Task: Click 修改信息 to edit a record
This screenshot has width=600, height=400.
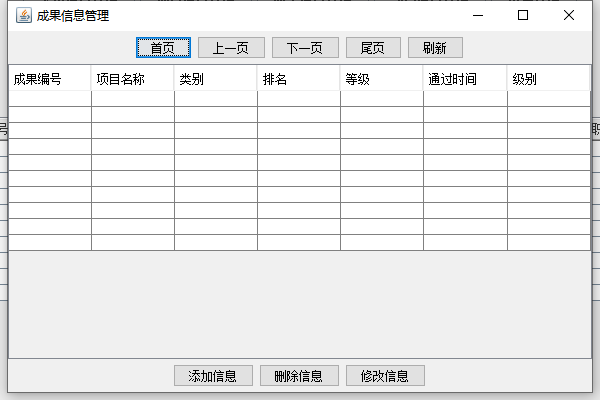Action: click(x=385, y=376)
